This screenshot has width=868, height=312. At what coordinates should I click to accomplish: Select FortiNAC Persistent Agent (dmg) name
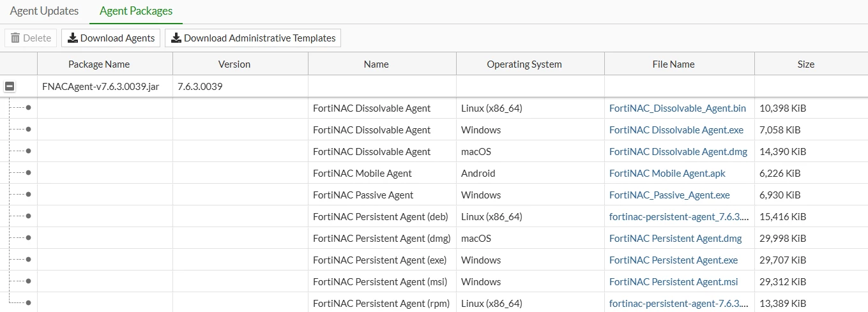pyautogui.click(x=382, y=238)
